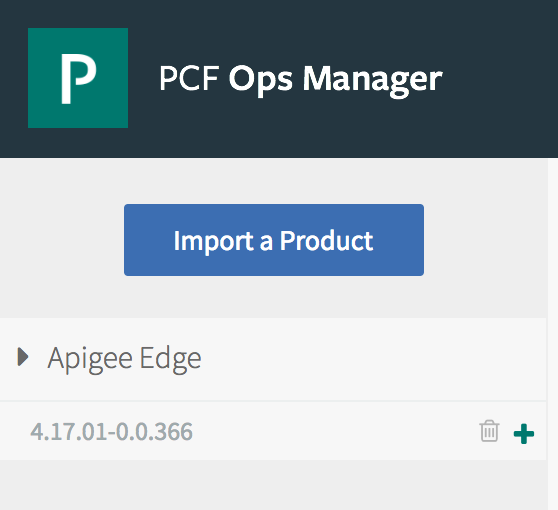
Task: Delete version 4.17.01-0.0.366 using trash icon
Action: pyautogui.click(x=489, y=431)
